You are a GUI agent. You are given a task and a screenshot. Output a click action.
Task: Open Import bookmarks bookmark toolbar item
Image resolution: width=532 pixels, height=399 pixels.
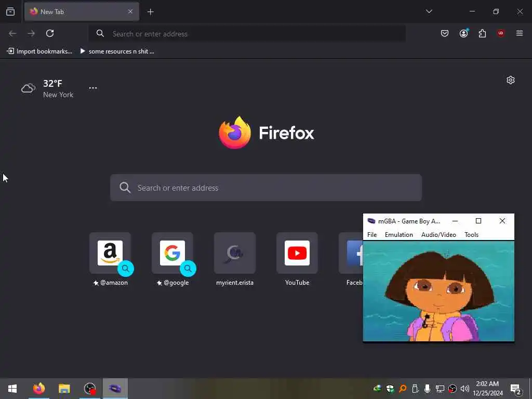click(x=39, y=51)
